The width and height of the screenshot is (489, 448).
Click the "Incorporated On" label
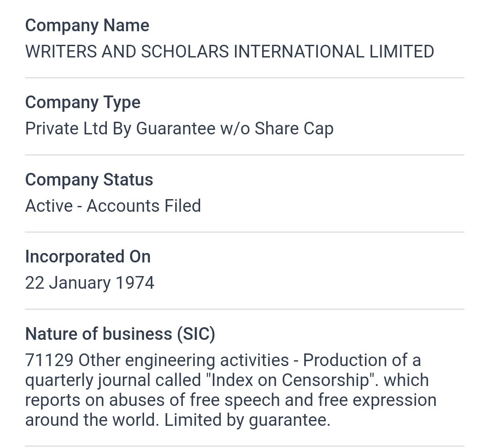(x=87, y=257)
